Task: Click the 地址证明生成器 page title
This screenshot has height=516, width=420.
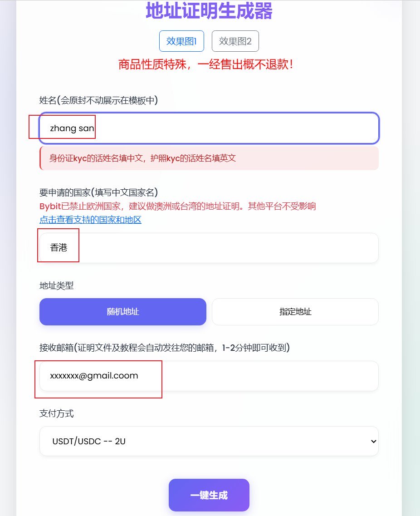Action: coord(209,10)
